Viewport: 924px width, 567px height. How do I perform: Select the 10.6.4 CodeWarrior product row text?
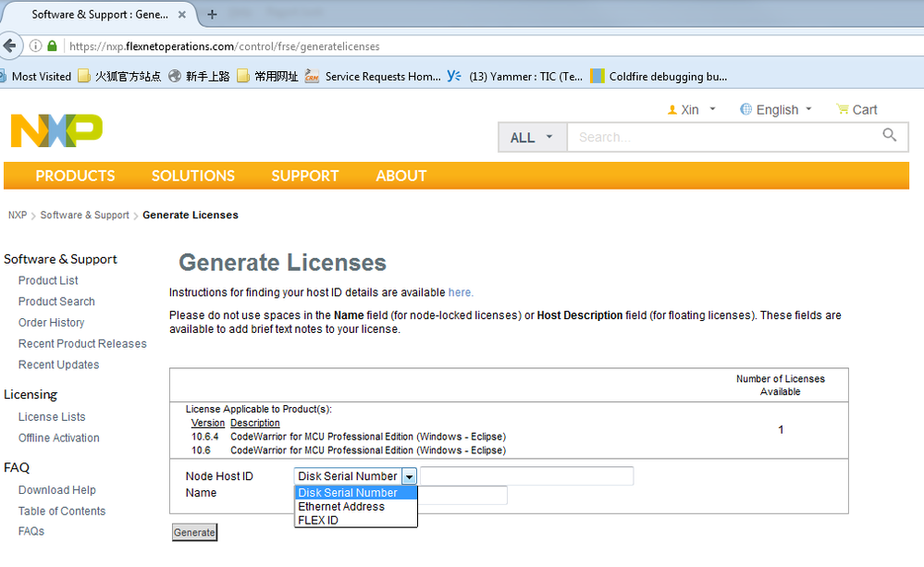(349, 437)
